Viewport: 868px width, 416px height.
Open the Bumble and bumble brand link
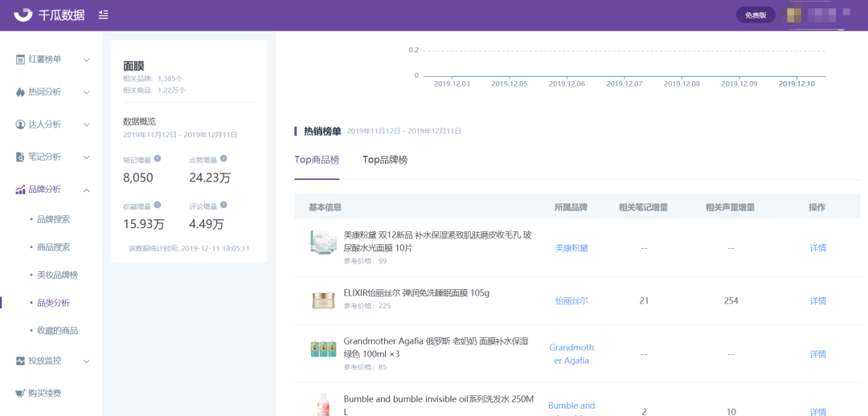click(572, 410)
